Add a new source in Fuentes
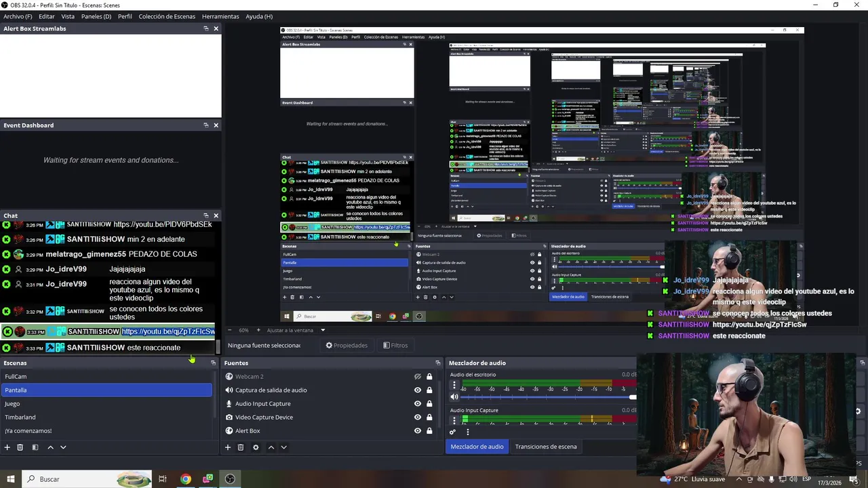868x488 pixels. point(228,447)
